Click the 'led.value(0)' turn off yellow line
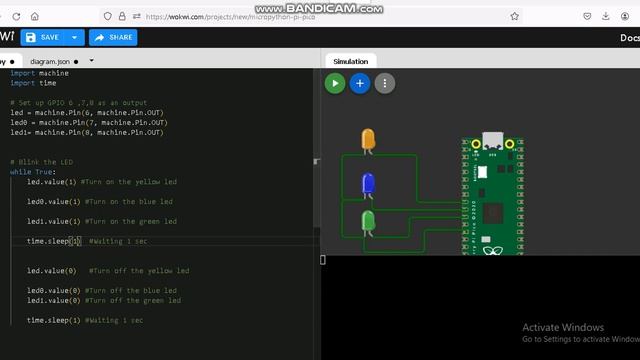Screen dimensions: 640x360 pyautogui.click(x=108, y=271)
